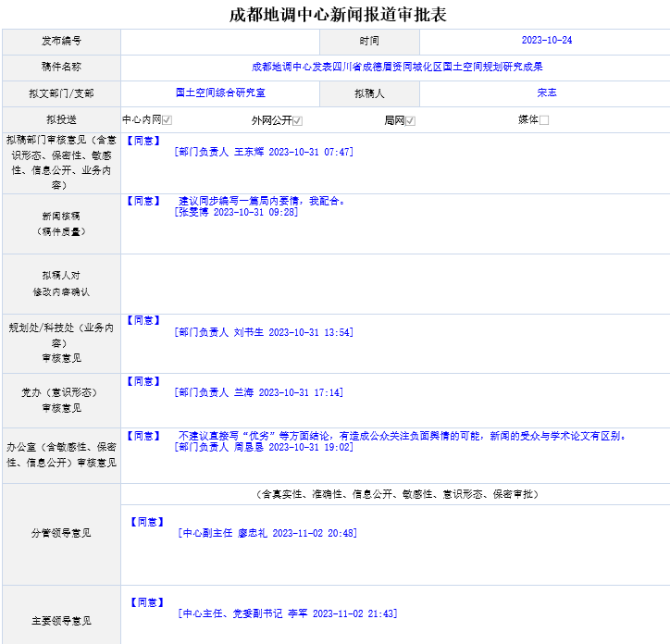
Task: Enable the 媒体 checkbox
Action: click(544, 120)
